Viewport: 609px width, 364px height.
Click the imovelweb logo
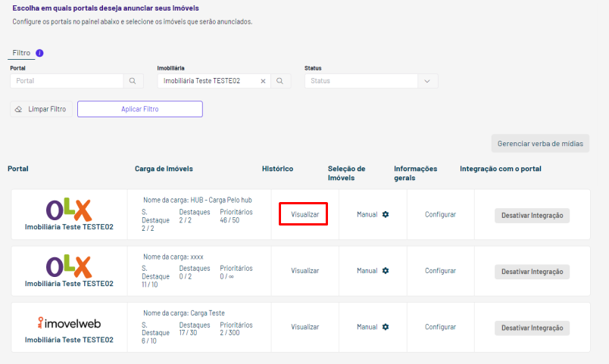pyautogui.click(x=69, y=323)
